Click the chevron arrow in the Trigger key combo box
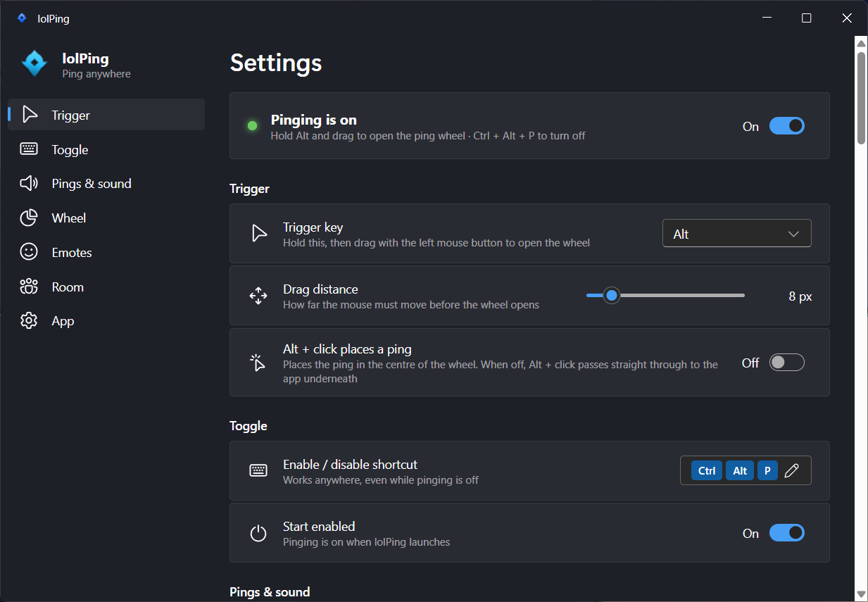The image size is (868, 602). (x=794, y=234)
